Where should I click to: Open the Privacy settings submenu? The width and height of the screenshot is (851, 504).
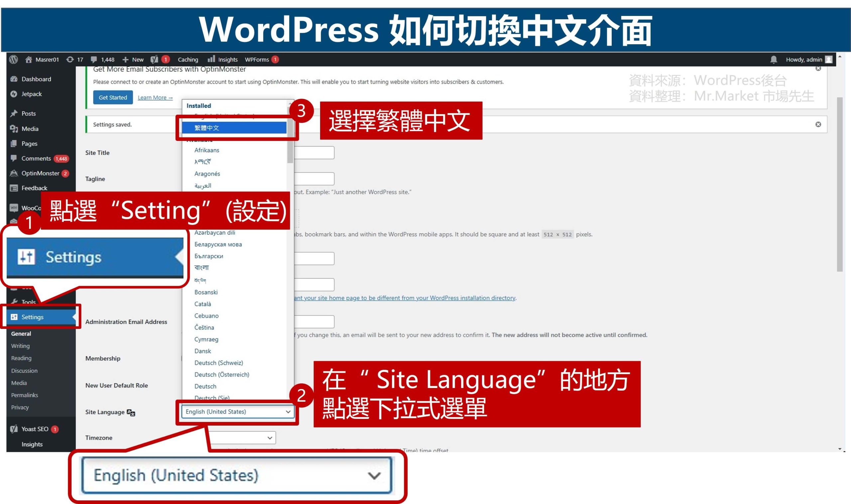click(x=20, y=407)
